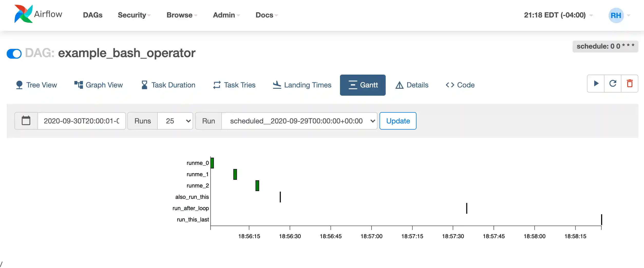Select the Graph View icon

tap(78, 84)
